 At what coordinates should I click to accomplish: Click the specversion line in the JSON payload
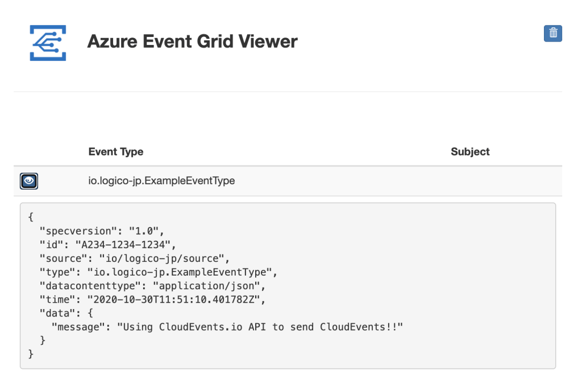101,232
